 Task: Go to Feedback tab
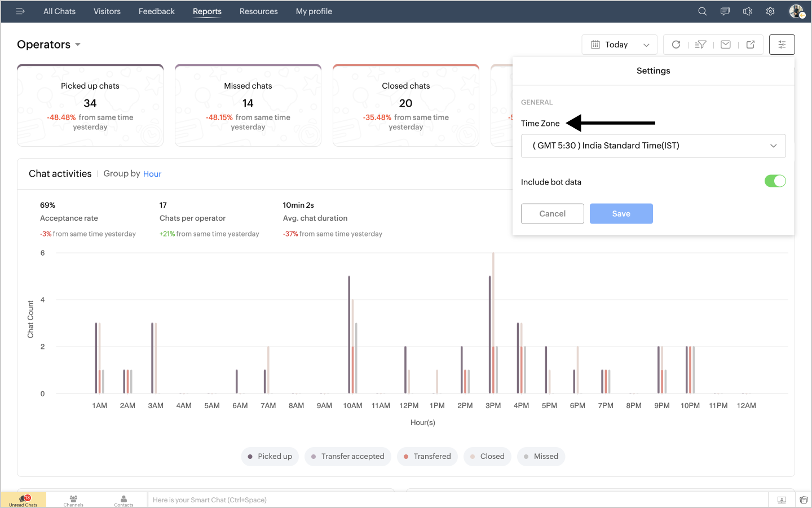click(x=157, y=11)
